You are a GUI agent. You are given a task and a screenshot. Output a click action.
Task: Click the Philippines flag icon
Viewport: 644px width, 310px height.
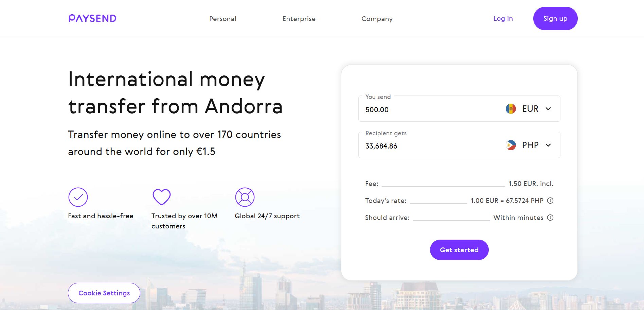[x=511, y=145]
